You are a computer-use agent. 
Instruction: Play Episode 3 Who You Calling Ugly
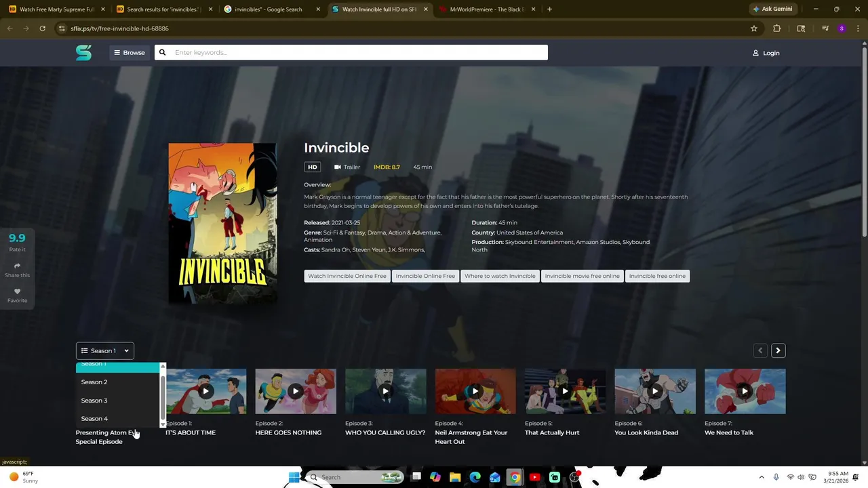pos(385,391)
